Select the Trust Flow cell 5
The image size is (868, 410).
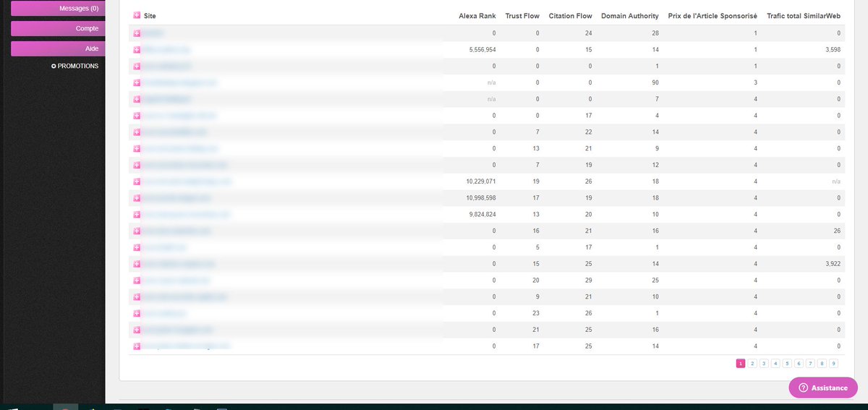[x=538, y=248]
